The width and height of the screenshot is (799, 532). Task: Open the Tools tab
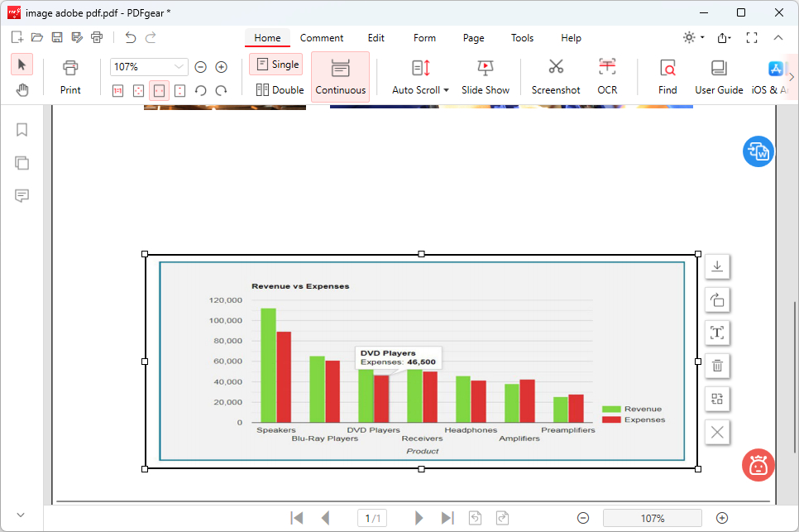[x=522, y=38]
